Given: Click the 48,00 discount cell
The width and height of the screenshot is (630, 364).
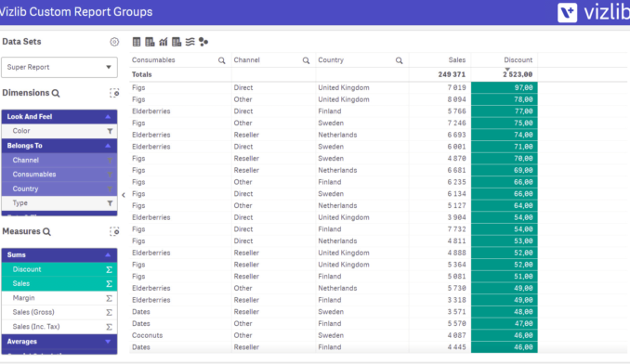Looking at the screenshot, I should point(505,312).
